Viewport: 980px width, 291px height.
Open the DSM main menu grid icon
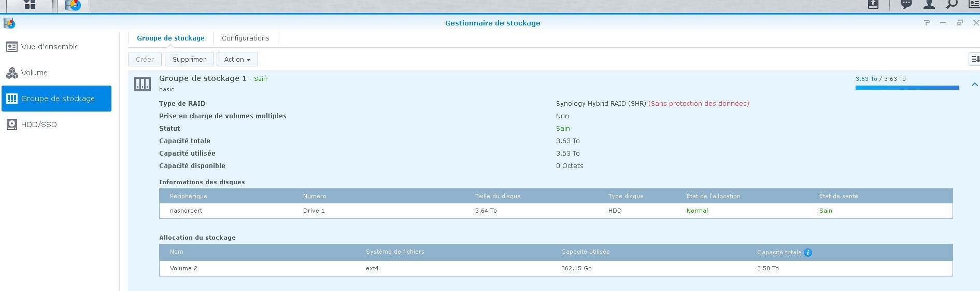[x=30, y=5]
